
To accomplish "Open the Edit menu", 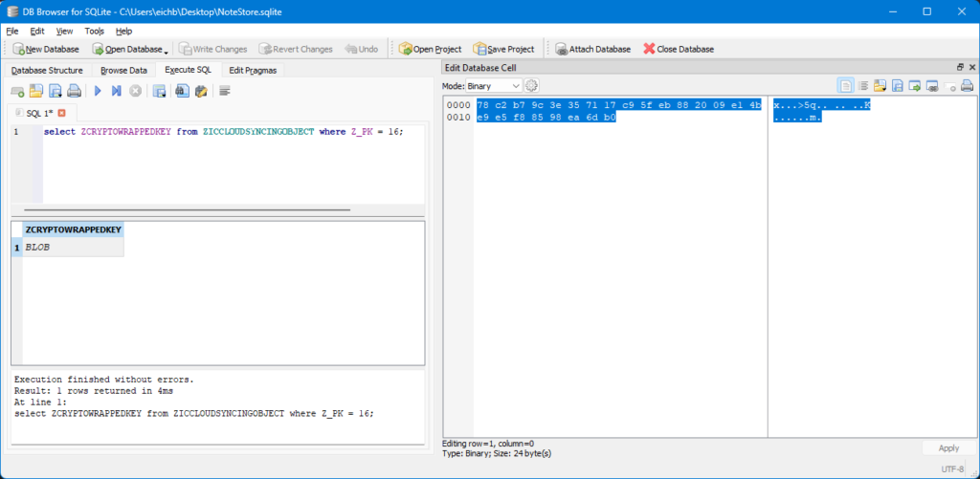I will (x=37, y=31).
